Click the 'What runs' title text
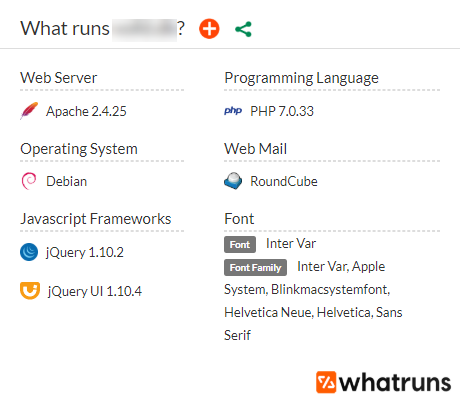 pos(65,28)
